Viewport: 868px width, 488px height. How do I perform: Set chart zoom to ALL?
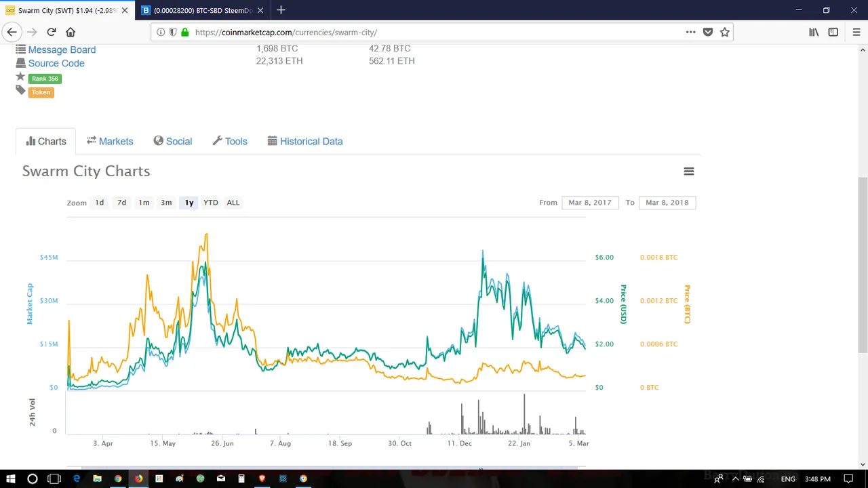coord(233,203)
